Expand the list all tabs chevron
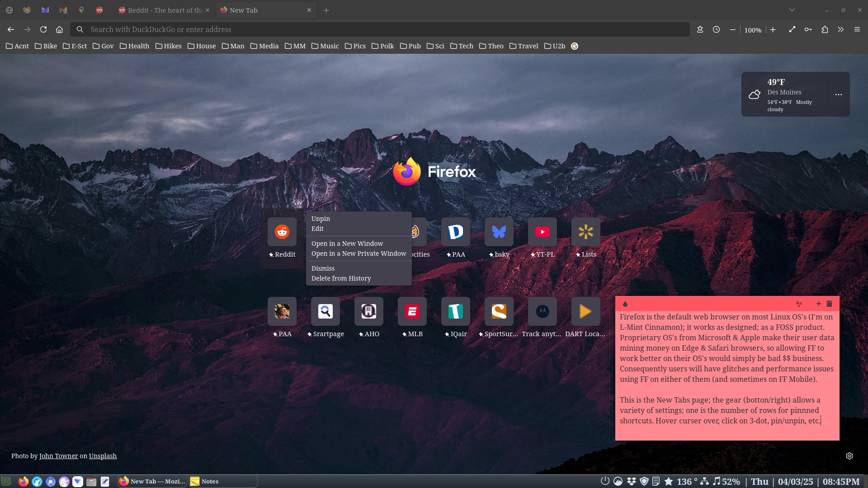 click(x=792, y=10)
